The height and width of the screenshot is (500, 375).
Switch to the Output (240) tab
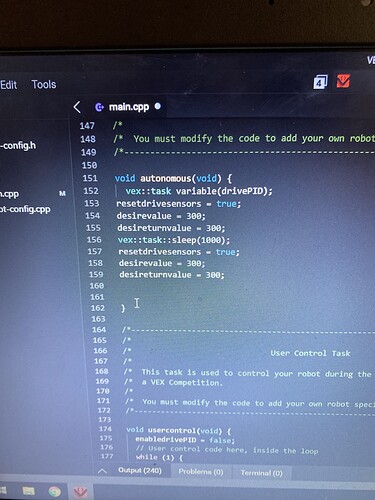pyautogui.click(x=140, y=470)
